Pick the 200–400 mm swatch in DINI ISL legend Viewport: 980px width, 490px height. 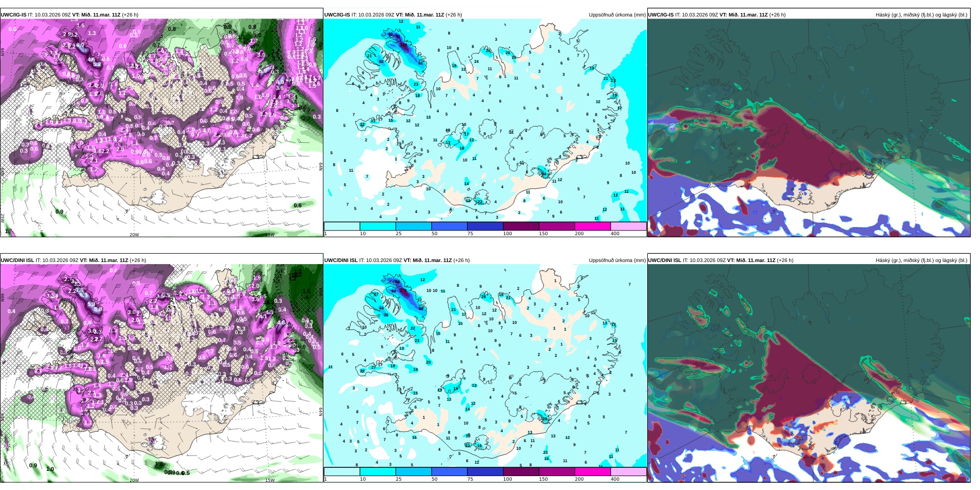pos(593,471)
